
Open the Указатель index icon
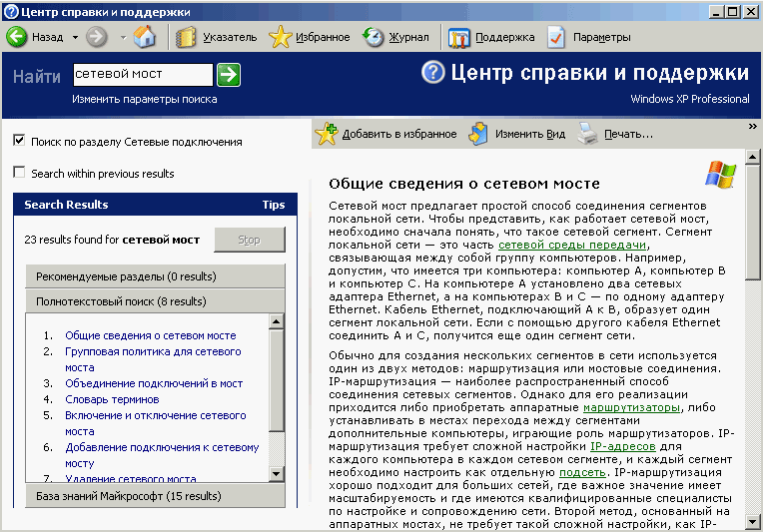pyautogui.click(x=187, y=37)
